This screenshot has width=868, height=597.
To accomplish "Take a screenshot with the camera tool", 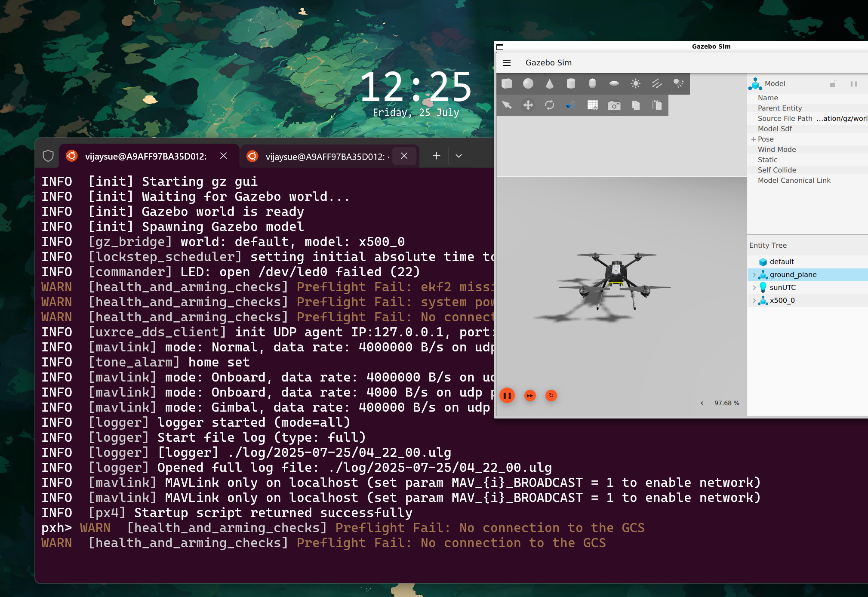I will (614, 105).
